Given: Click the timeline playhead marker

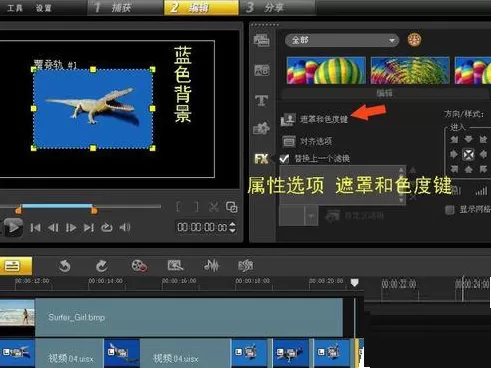Looking at the screenshot, I should tap(354, 283).
